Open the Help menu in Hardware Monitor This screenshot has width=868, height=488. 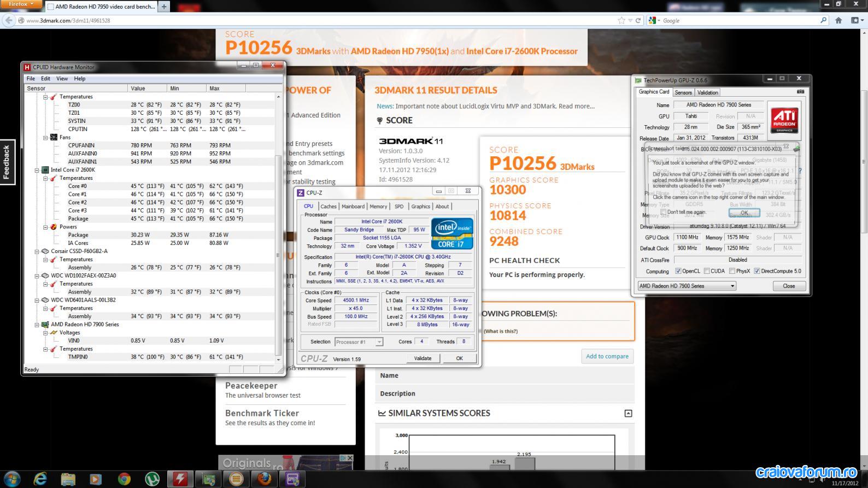80,79
